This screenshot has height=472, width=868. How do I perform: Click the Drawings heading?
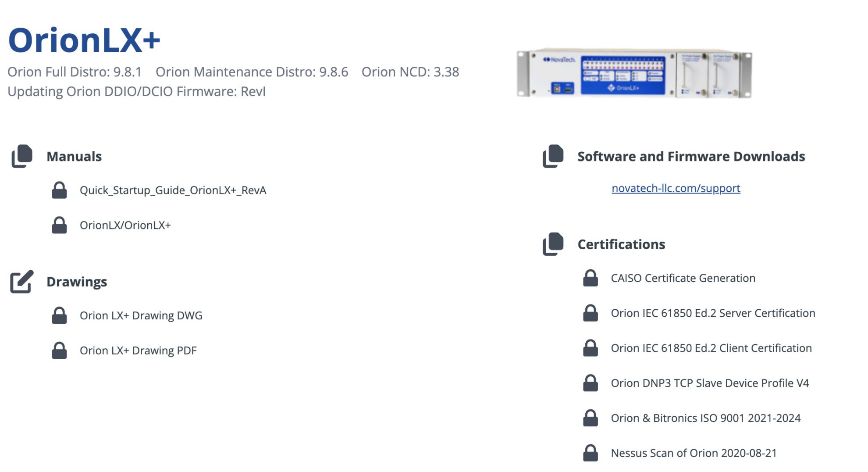(77, 282)
